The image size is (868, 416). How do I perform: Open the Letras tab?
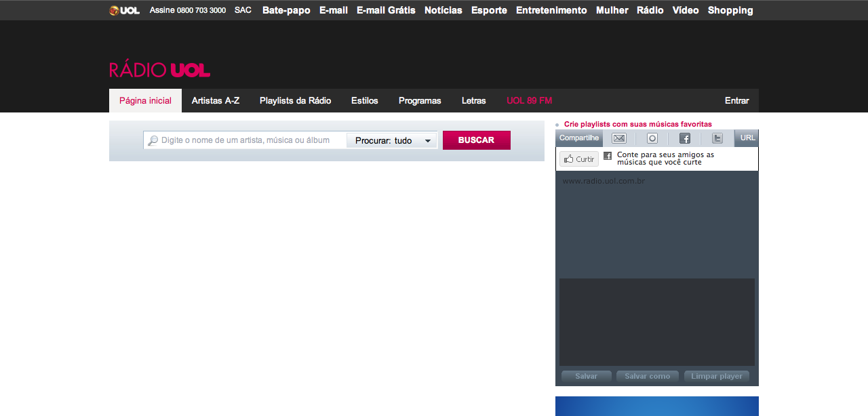(x=474, y=101)
